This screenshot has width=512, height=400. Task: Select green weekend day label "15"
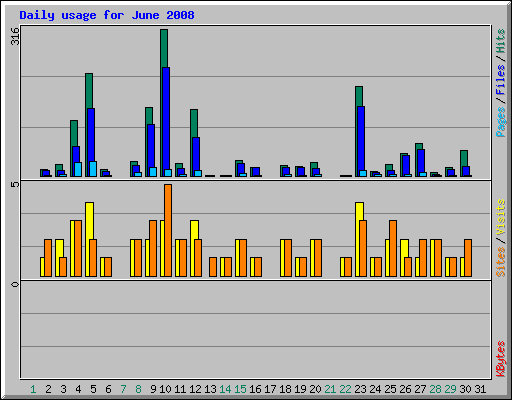point(240,389)
